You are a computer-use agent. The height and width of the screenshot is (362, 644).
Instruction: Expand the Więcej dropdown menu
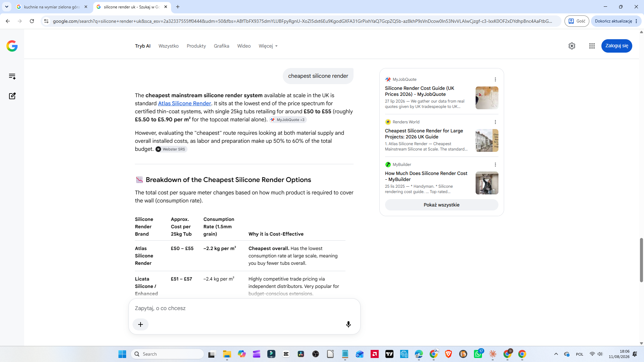pyautogui.click(x=268, y=46)
